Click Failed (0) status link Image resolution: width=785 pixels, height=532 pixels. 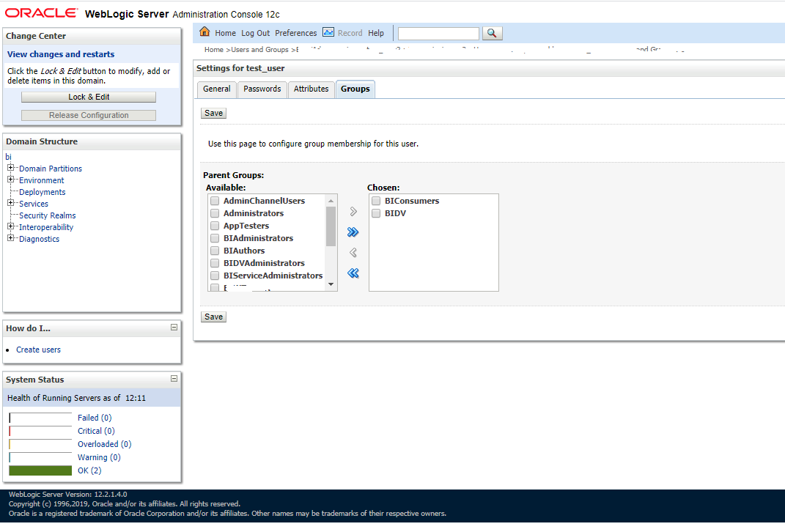tap(95, 418)
